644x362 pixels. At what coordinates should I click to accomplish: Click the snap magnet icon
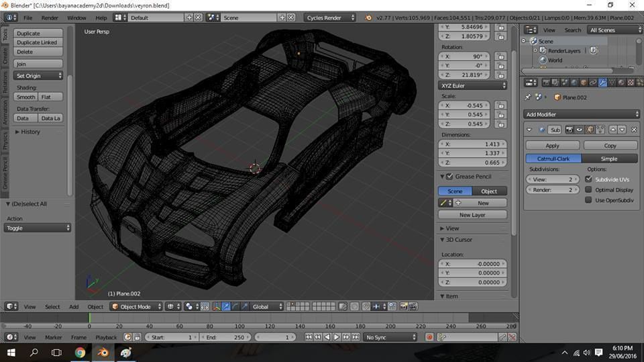366,306
